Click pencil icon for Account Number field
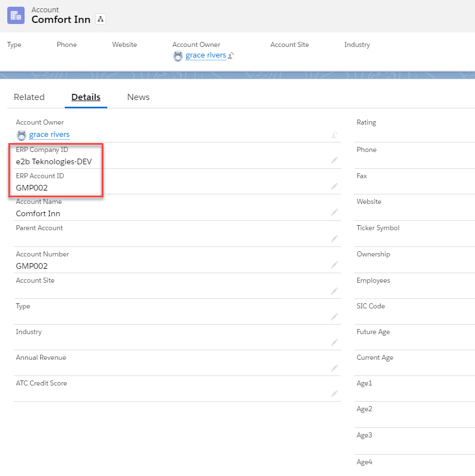The height and width of the screenshot is (476, 475). click(334, 265)
